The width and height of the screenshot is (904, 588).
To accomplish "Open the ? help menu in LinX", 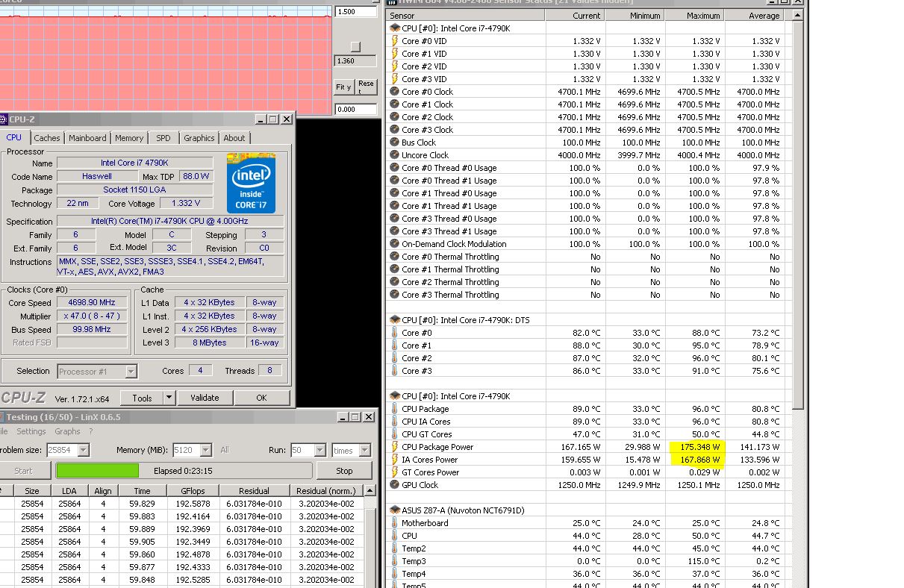I will [91, 431].
